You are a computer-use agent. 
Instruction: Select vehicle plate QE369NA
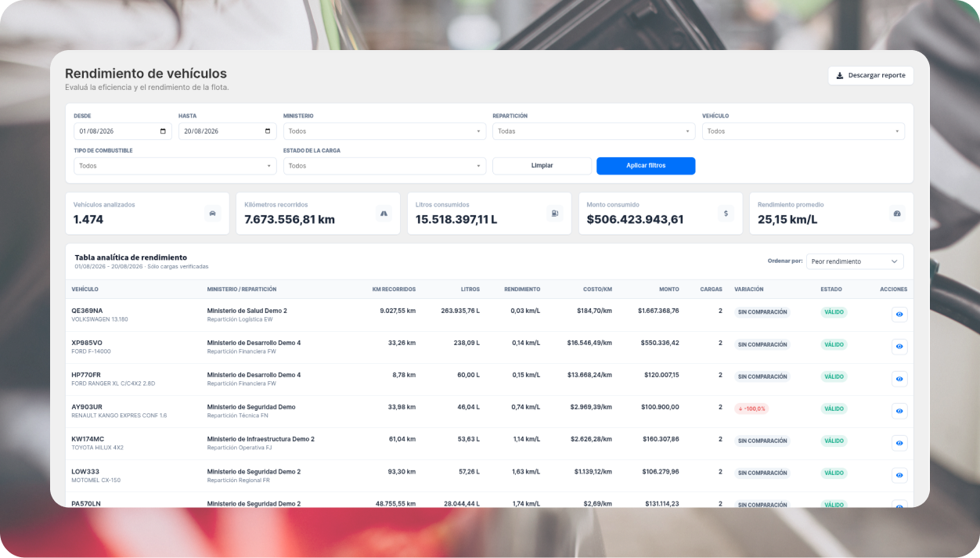click(x=87, y=311)
